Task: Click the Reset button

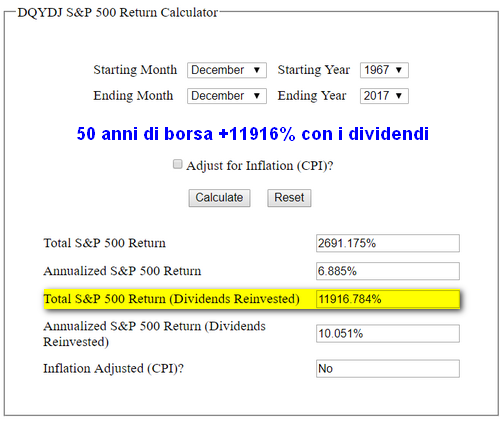Action: (289, 198)
